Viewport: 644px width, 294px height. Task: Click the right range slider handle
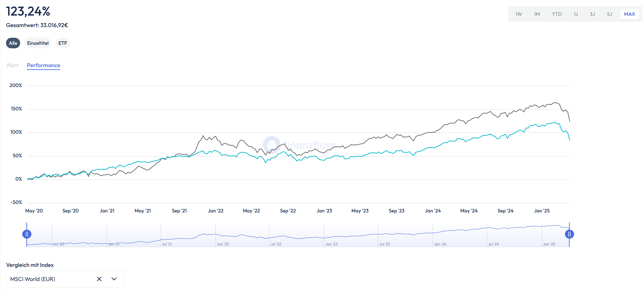[x=569, y=234]
